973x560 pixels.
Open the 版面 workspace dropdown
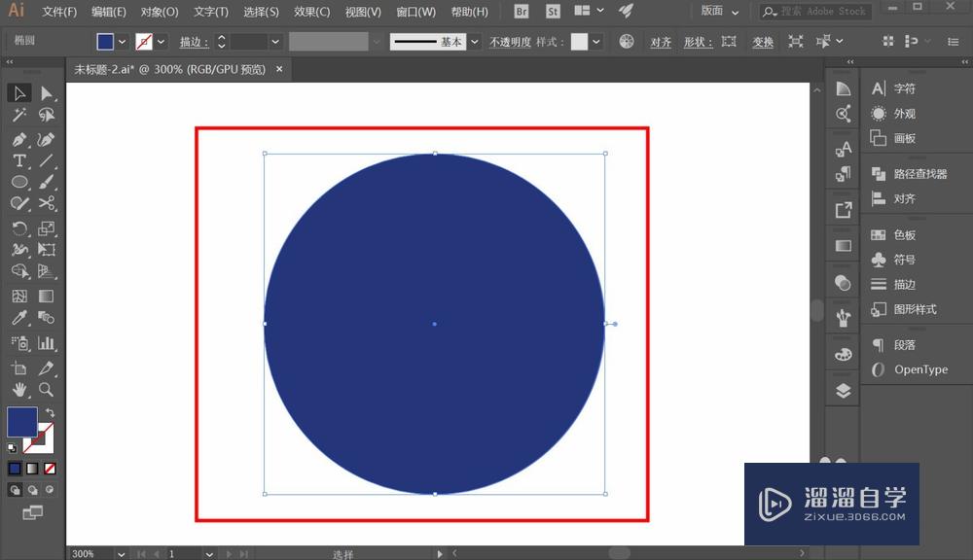point(720,11)
